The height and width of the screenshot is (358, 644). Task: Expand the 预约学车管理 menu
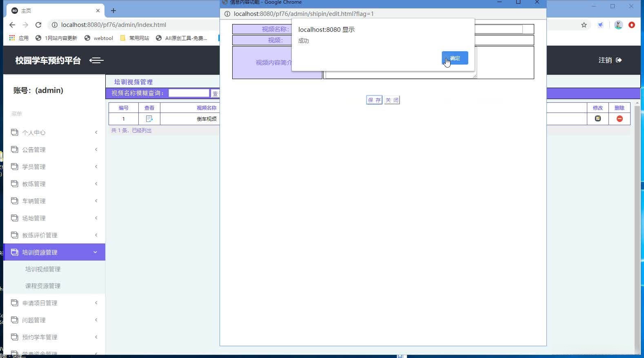(54, 337)
